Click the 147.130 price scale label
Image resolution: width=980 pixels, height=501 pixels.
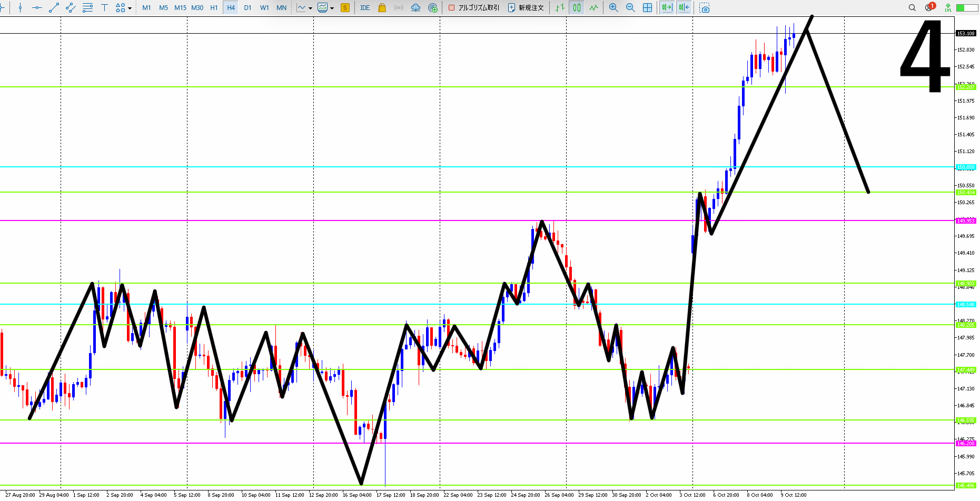coord(966,388)
